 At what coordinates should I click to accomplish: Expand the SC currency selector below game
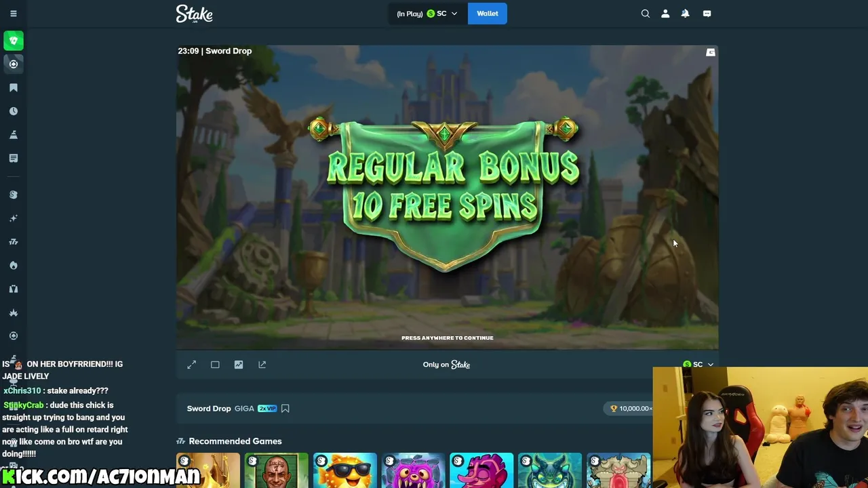click(x=698, y=365)
